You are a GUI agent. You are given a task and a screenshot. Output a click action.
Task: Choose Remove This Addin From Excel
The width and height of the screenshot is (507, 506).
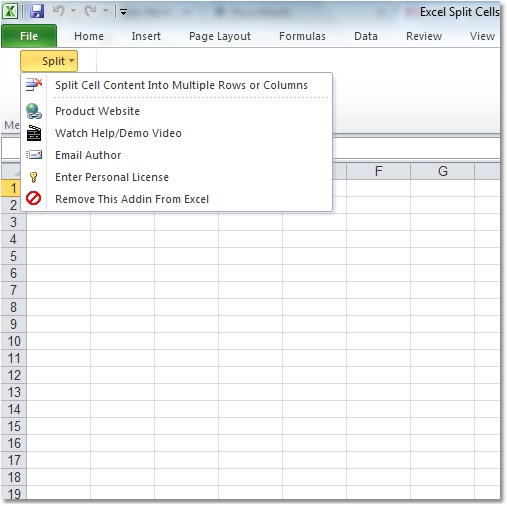click(177, 199)
